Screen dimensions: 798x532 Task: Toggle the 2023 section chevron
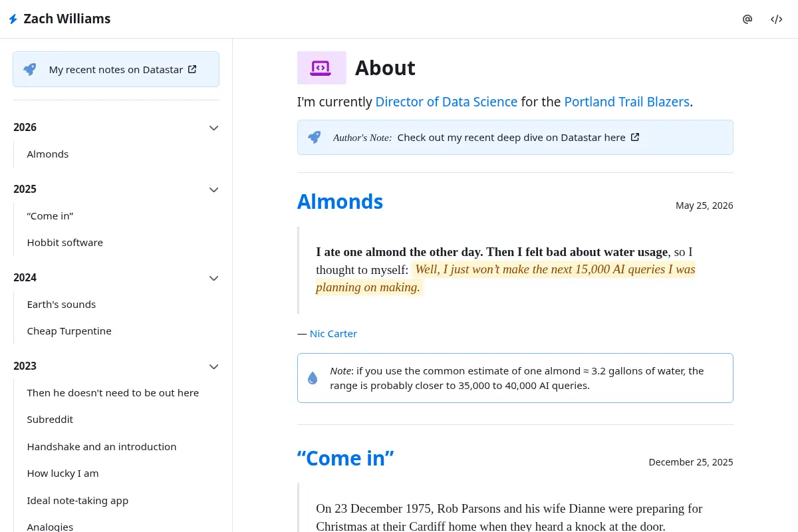coord(213,366)
